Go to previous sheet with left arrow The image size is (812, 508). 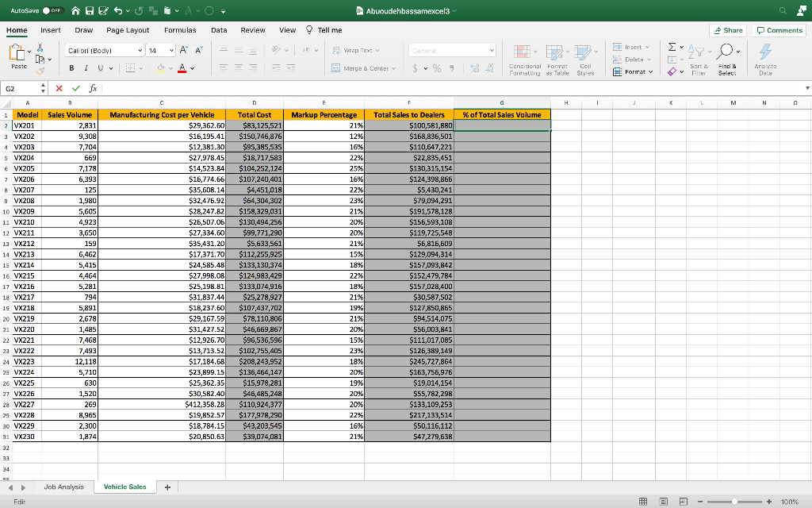point(10,487)
